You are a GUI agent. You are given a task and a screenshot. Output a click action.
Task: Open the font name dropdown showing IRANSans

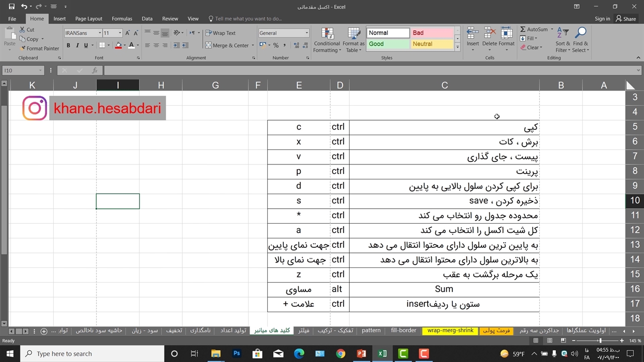pyautogui.click(x=100, y=33)
